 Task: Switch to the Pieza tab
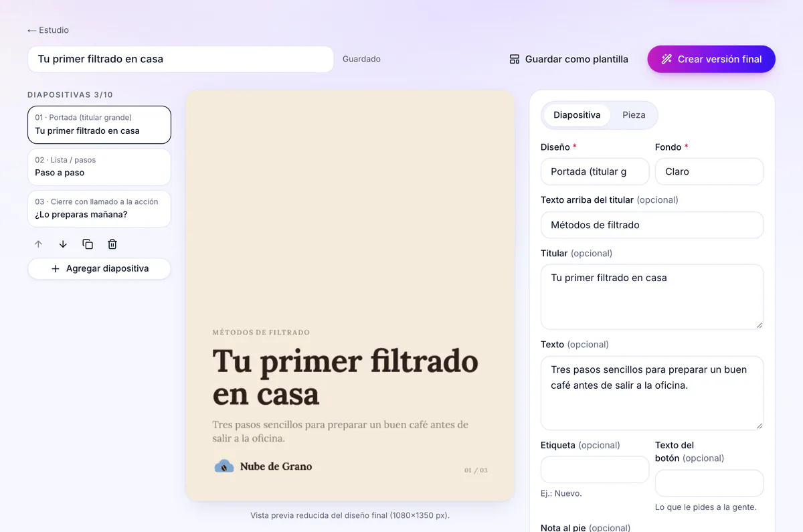[634, 115]
